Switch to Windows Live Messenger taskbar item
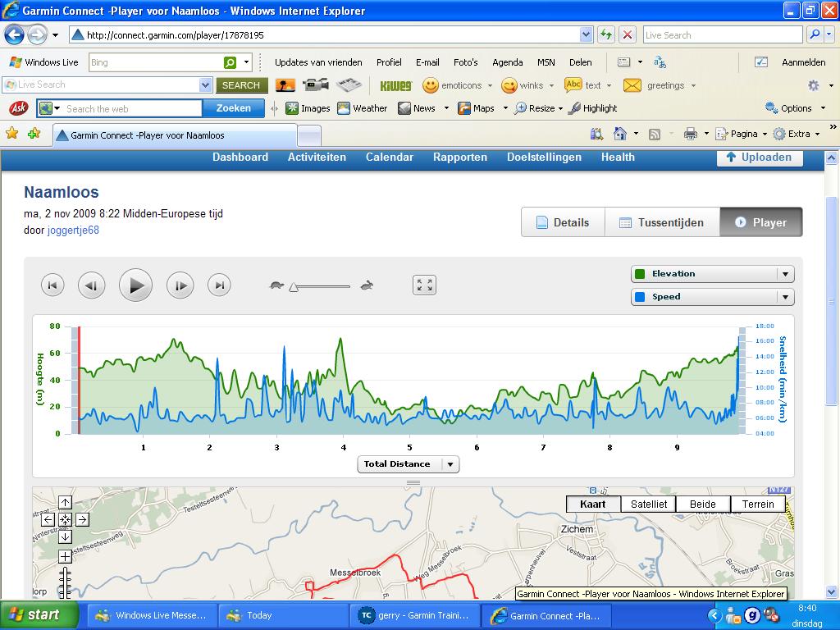This screenshot has height=630, width=840. [152, 615]
